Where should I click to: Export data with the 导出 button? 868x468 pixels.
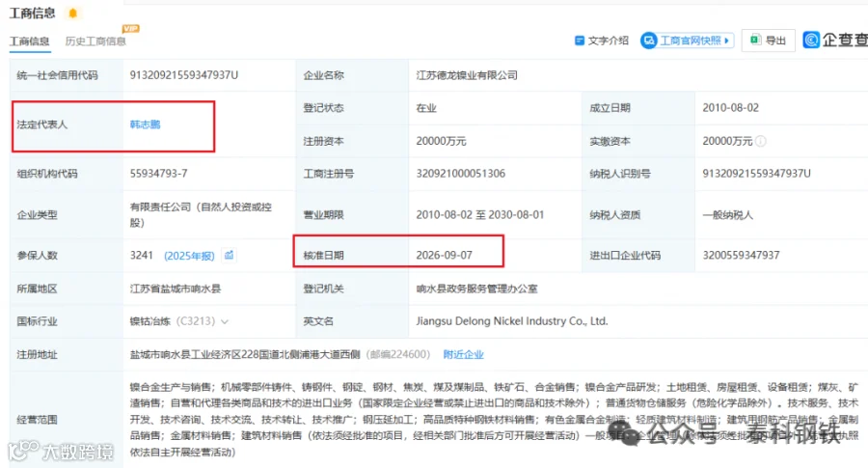pyautogui.click(x=768, y=41)
